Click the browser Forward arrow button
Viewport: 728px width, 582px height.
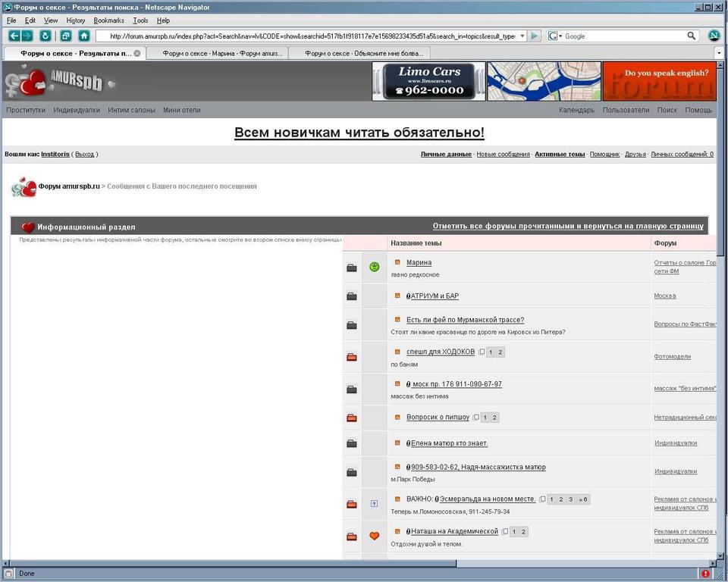tap(27, 36)
